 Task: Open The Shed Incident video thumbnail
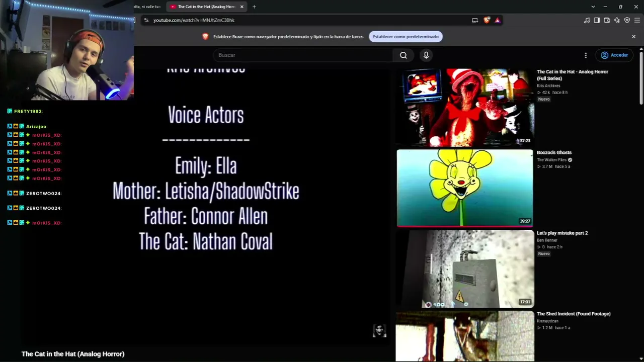click(465, 336)
